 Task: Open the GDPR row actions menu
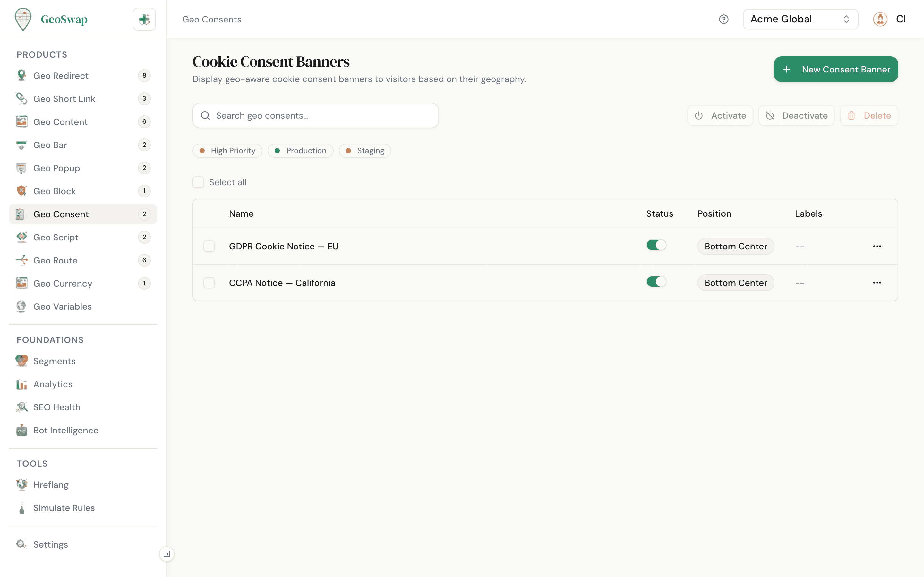[x=877, y=246]
